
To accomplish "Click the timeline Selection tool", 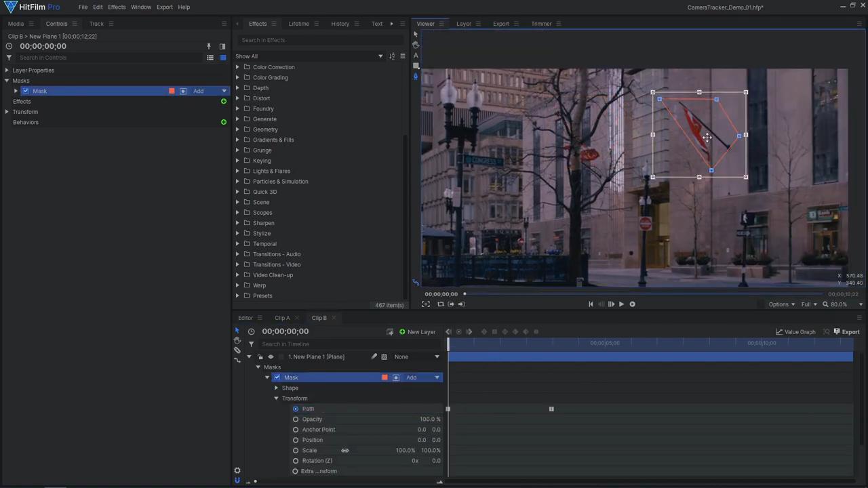I will [237, 331].
